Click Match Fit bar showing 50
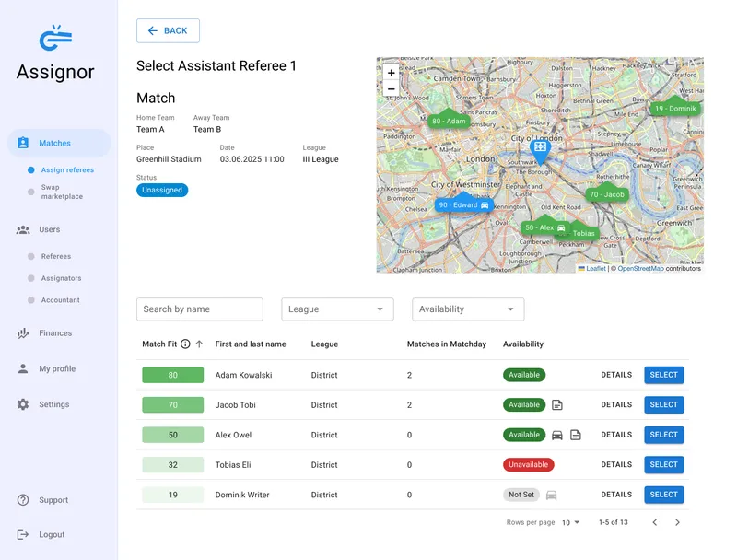The image size is (737, 560). tap(173, 435)
